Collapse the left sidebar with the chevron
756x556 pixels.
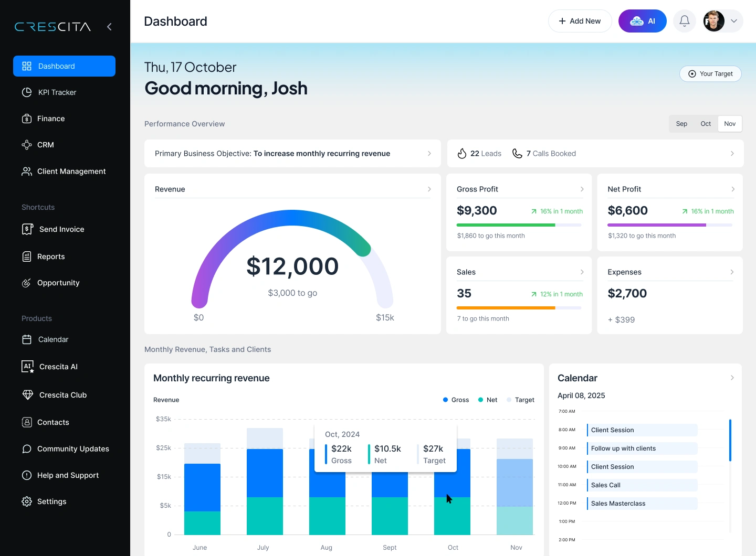[109, 26]
